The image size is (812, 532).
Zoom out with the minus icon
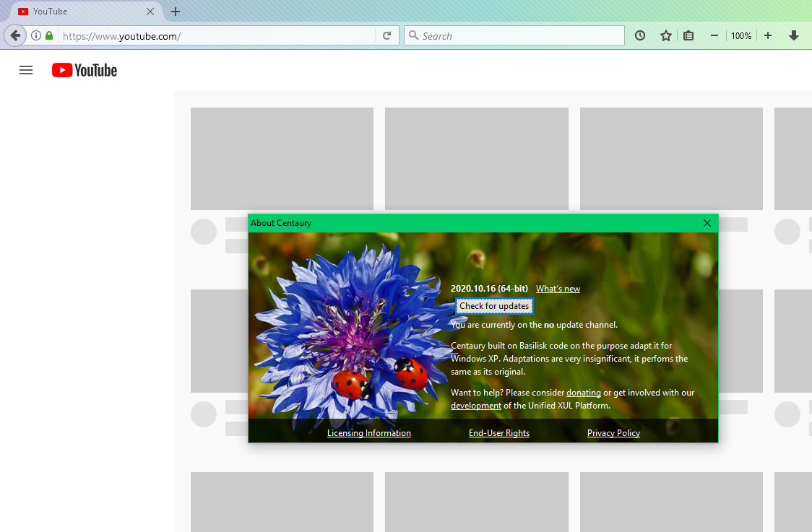714,35
